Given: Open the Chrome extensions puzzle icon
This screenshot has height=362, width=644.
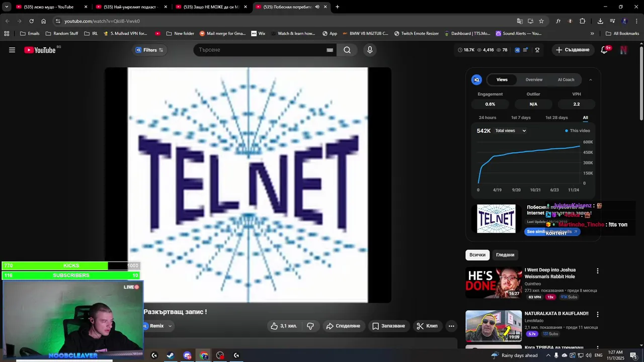Looking at the screenshot, I should pyautogui.click(x=582, y=21).
